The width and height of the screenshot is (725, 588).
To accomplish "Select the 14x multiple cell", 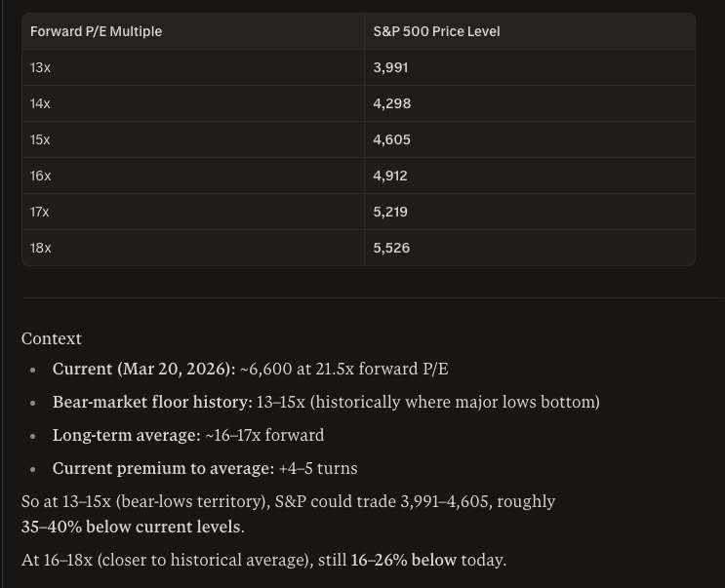I will point(40,103).
